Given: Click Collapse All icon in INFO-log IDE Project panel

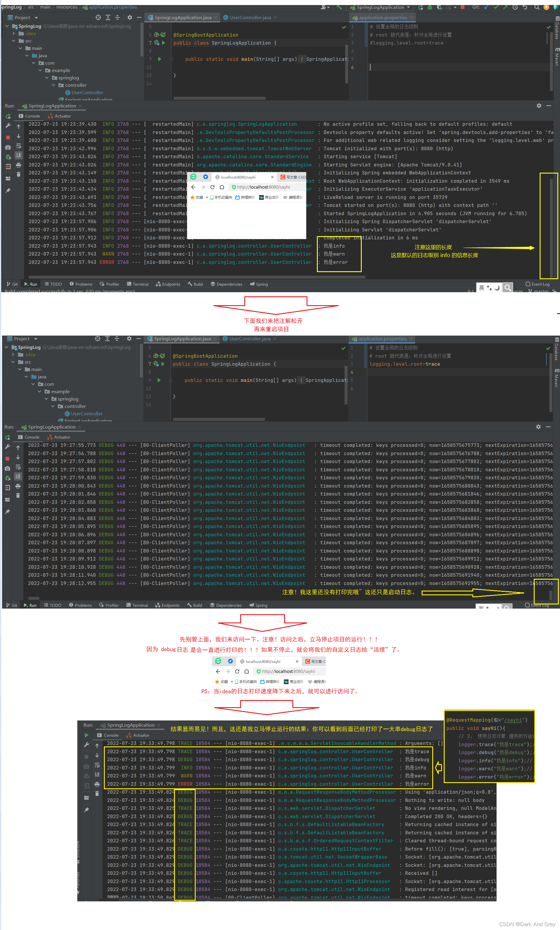Looking at the screenshot, I should coord(117,17).
